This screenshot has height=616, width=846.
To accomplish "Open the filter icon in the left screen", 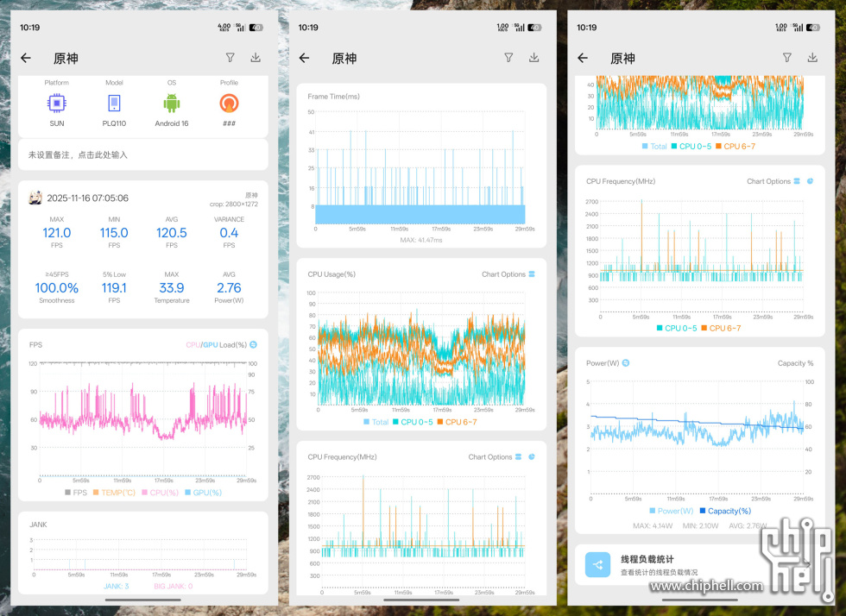I will tap(230, 57).
